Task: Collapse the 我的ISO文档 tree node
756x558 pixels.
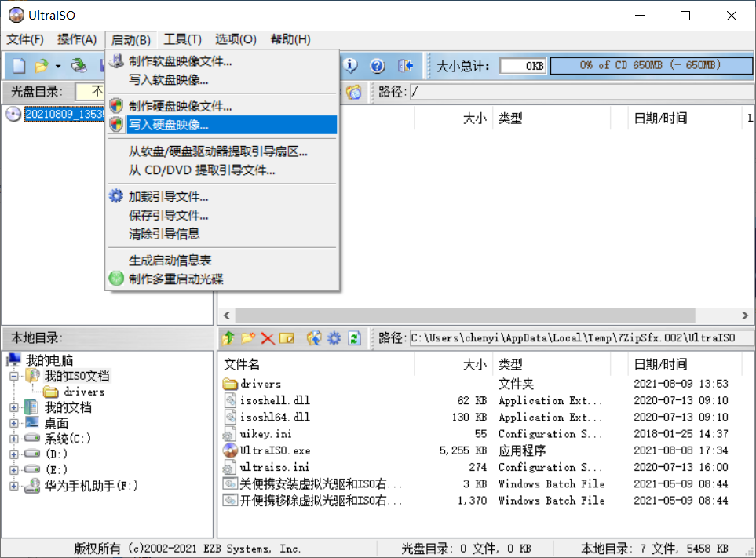Action: click(x=14, y=376)
